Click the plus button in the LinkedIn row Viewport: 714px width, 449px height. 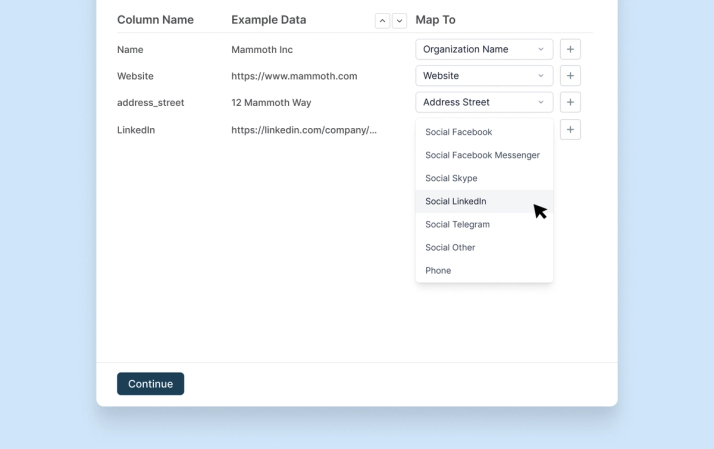pyautogui.click(x=570, y=129)
